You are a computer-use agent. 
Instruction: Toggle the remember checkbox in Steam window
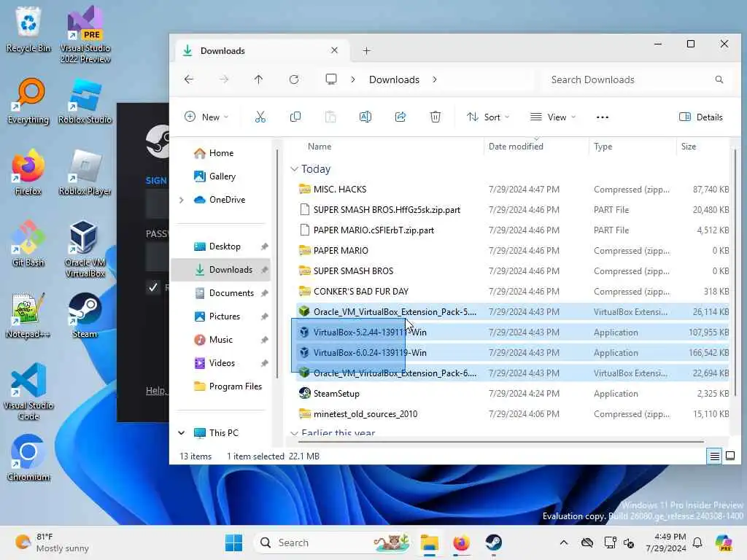[x=153, y=287]
